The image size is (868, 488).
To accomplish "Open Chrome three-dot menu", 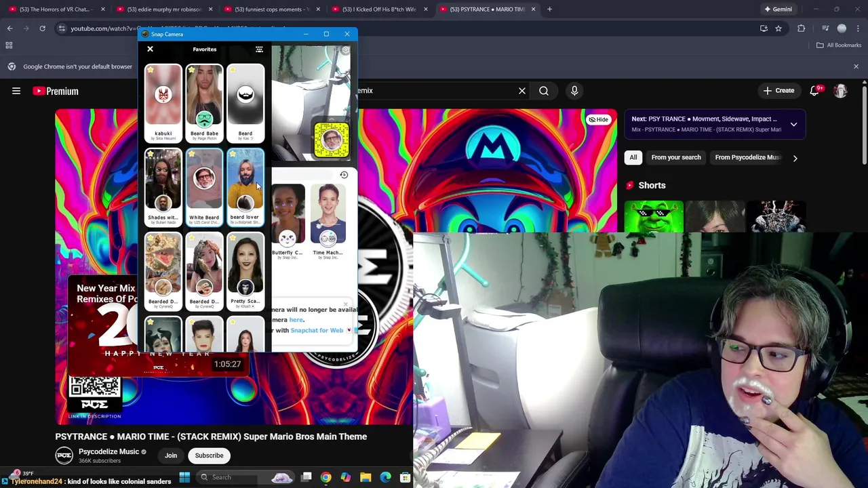I will click(x=859, y=28).
